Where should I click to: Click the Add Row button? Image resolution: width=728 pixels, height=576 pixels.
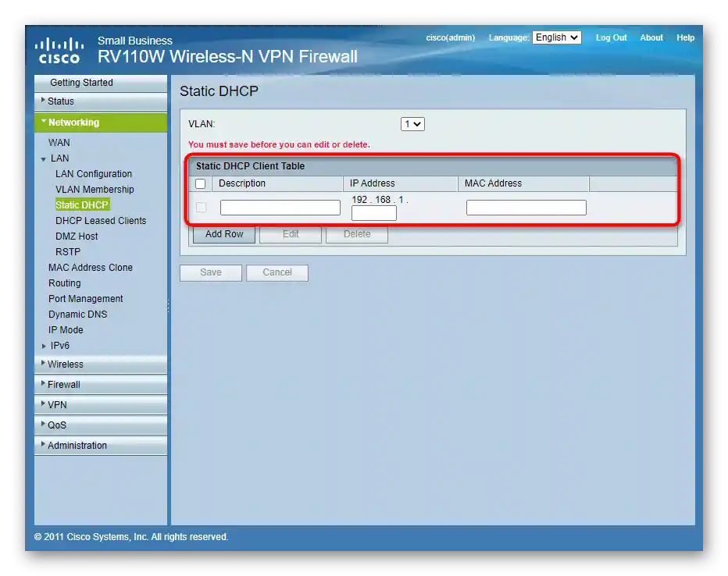click(x=224, y=235)
